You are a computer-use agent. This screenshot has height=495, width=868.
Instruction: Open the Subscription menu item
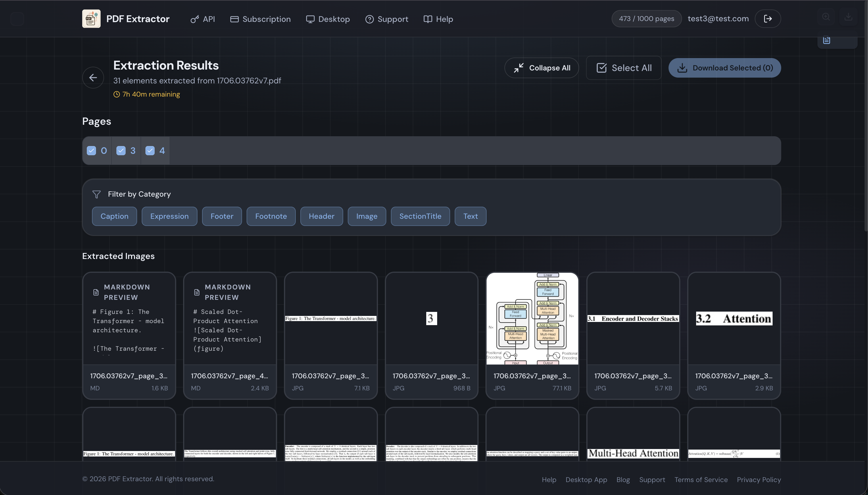(260, 19)
